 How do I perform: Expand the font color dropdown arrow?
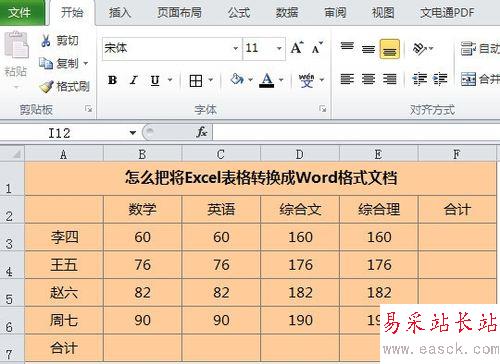(281, 80)
